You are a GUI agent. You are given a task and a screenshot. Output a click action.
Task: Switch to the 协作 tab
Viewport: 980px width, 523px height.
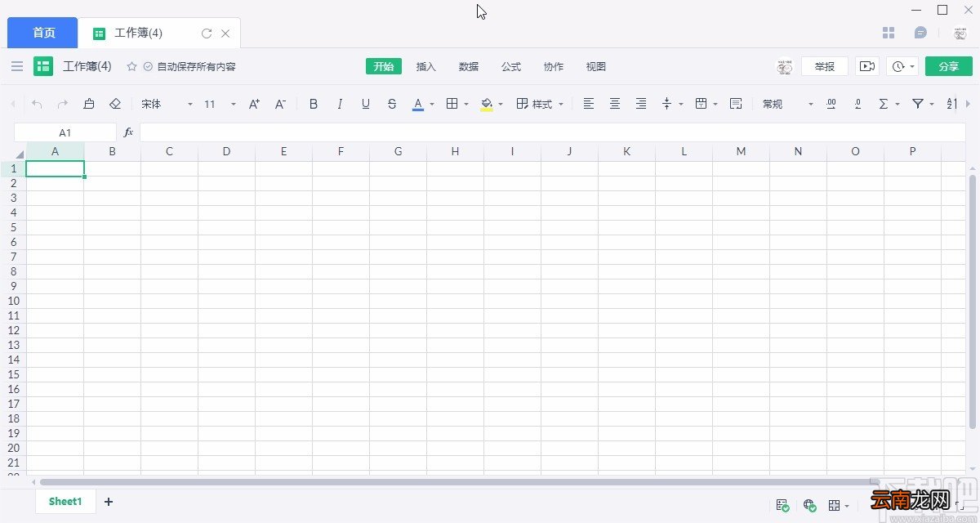(554, 66)
